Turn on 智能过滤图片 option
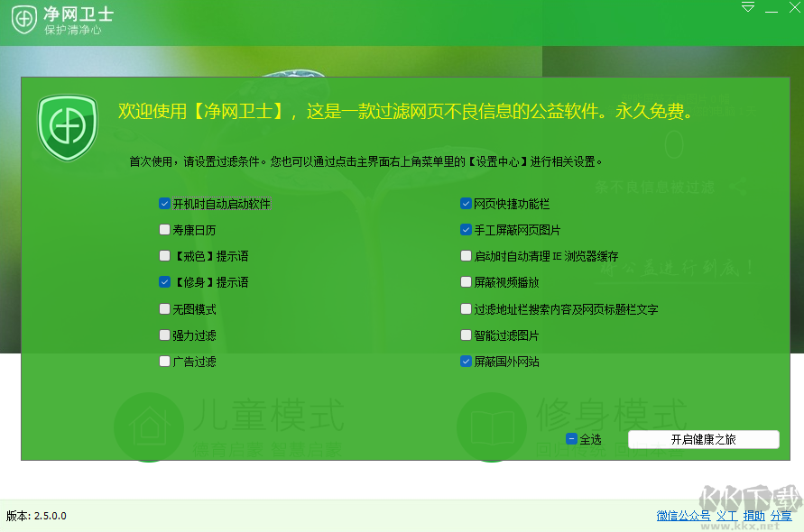The height and width of the screenshot is (532, 804). pyautogui.click(x=466, y=335)
